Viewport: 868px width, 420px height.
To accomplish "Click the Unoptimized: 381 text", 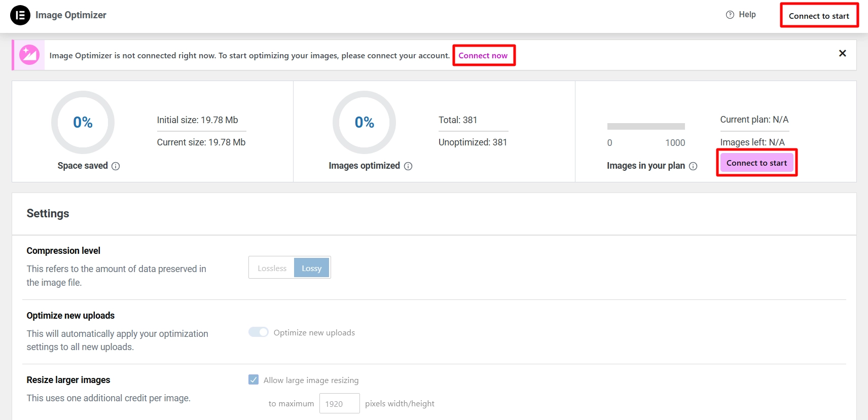I will 473,142.
